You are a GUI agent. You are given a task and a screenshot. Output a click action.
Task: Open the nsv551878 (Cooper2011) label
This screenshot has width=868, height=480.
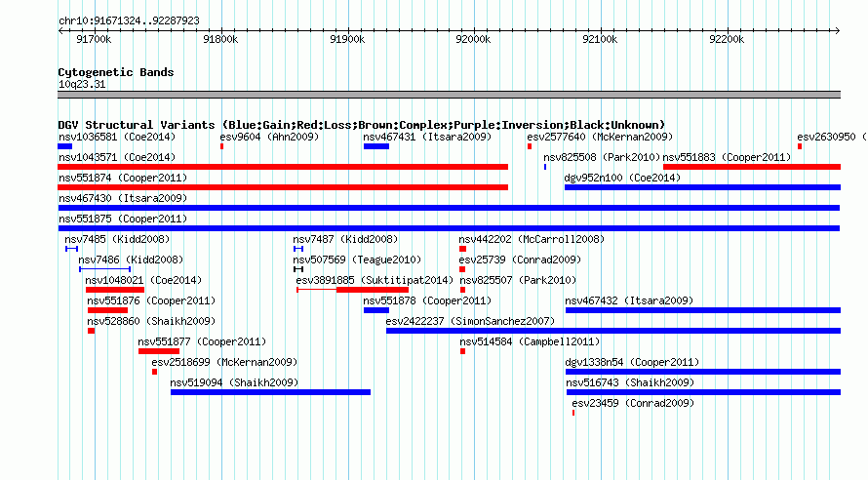pos(427,300)
